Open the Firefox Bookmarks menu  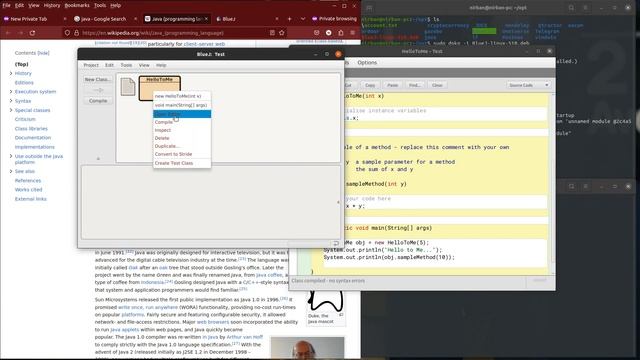(77, 5)
